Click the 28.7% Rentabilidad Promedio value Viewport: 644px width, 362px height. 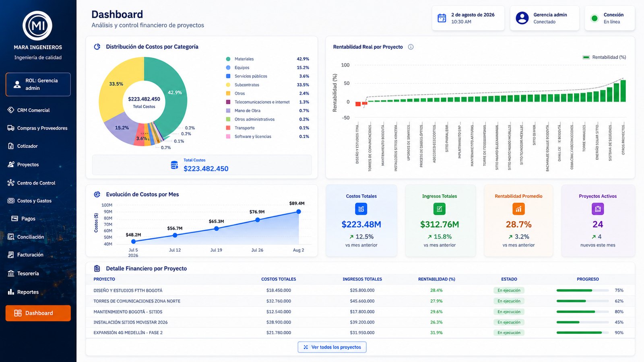tap(518, 224)
